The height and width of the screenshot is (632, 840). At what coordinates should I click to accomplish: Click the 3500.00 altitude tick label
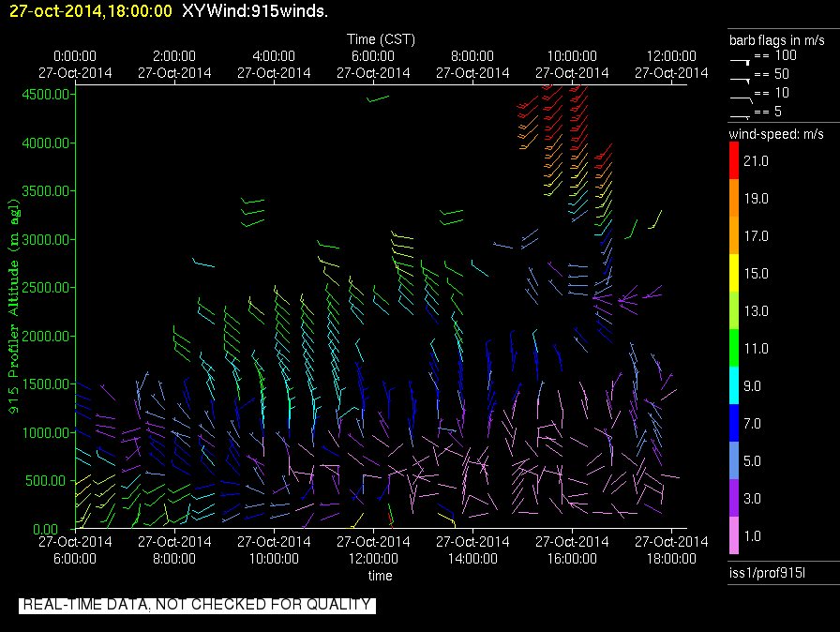[46, 190]
